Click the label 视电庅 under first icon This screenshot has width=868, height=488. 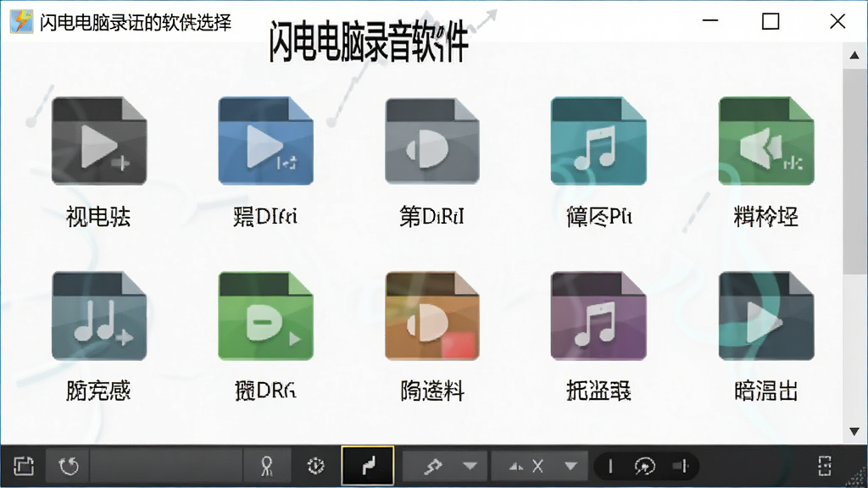pos(98,216)
